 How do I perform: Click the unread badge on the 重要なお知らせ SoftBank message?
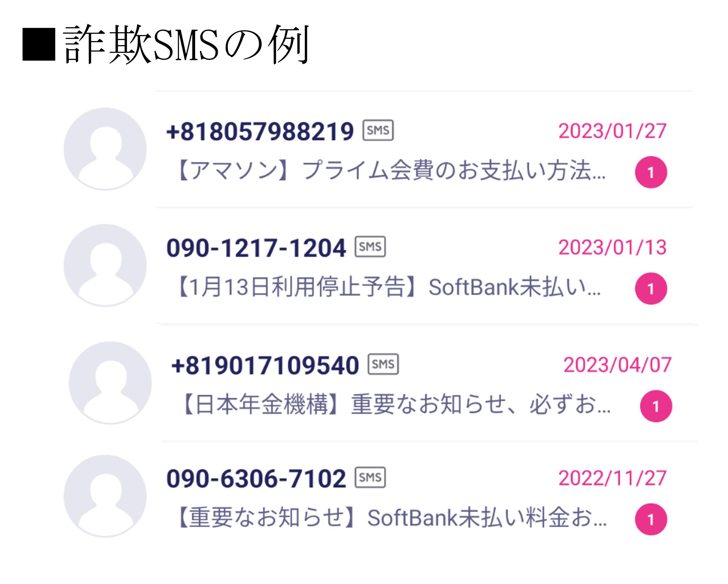(651, 520)
